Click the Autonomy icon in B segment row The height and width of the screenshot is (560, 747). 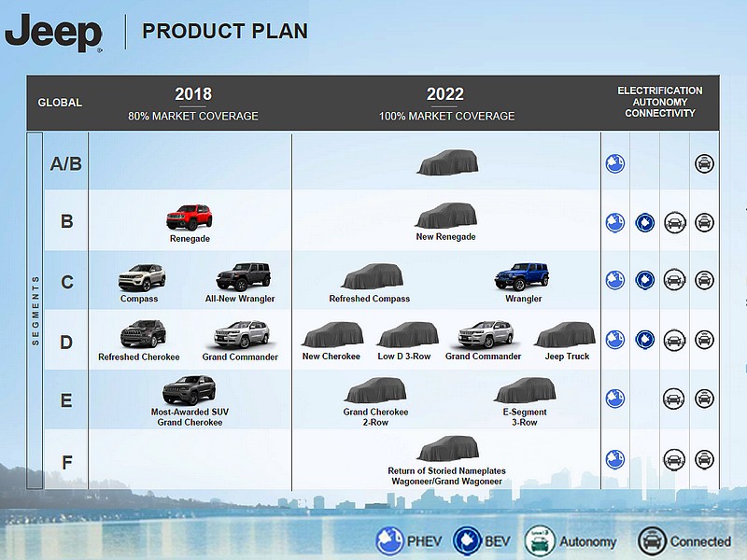(674, 222)
